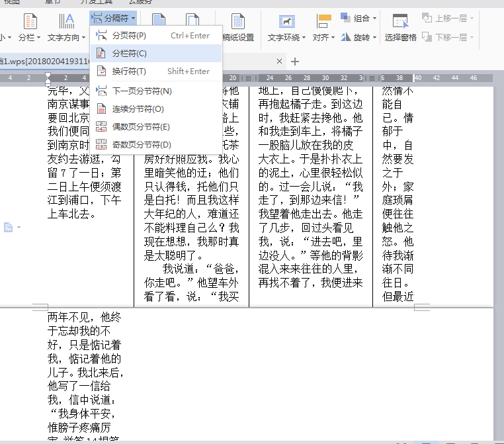This screenshot has width=504, height=444.
Task: Select 换行符(T) line break entry
Action: point(156,71)
